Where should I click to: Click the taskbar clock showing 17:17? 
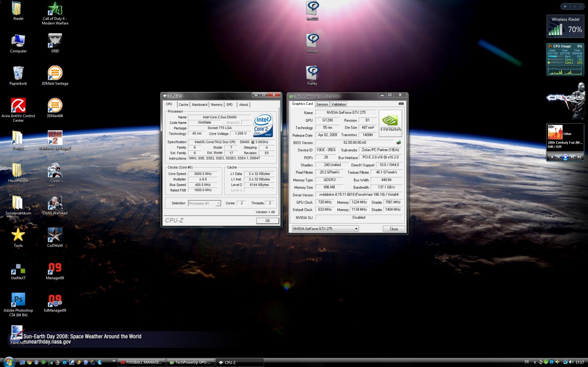pyautogui.click(x=579, y=362)
